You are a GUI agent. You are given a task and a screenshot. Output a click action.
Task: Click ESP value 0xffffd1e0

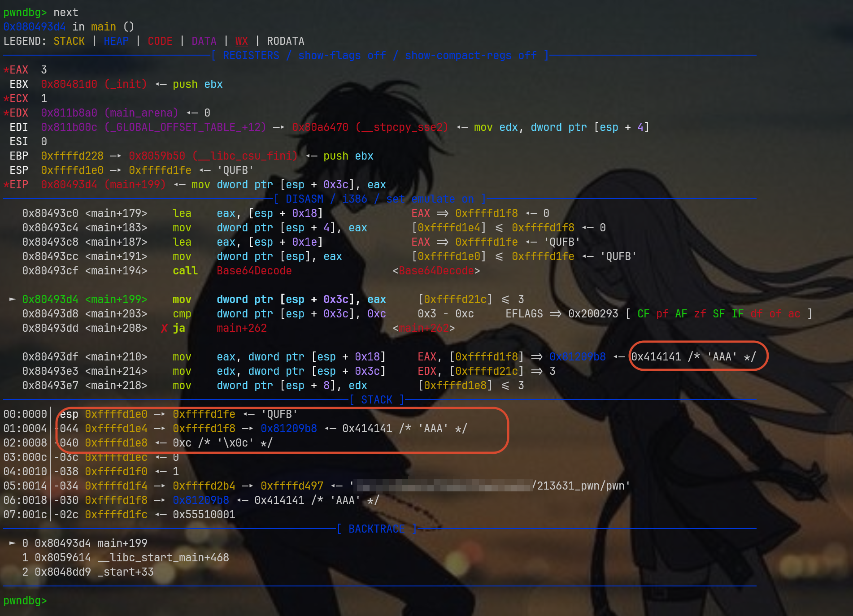click(x=72, y=170)
